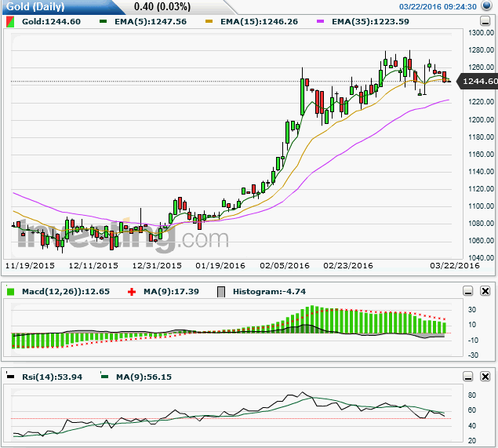This screenshot has width=498, height=448.
Task: Click the 1100.00 price axis label
Action: pyautogui.click(x=482, y=206)
